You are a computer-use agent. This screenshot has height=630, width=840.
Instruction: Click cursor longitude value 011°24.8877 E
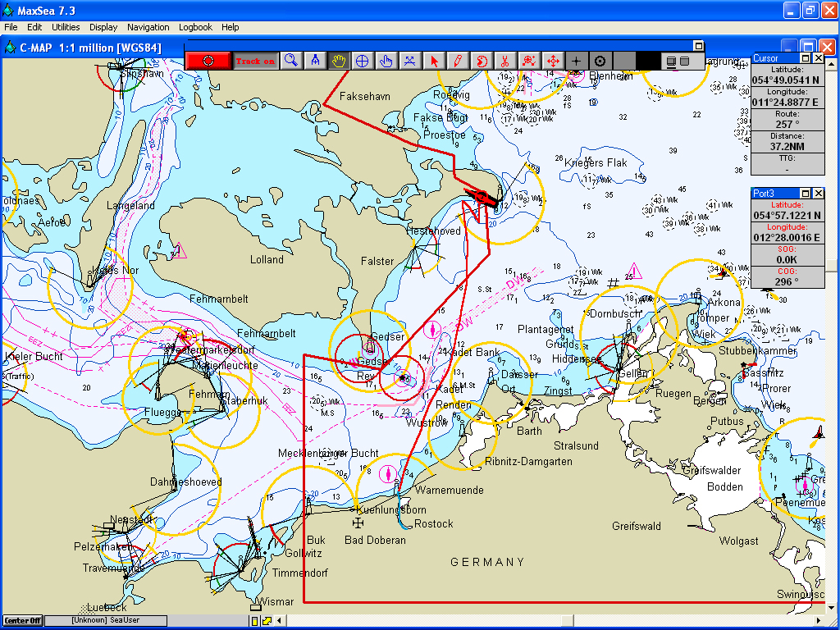pos(787,103)
